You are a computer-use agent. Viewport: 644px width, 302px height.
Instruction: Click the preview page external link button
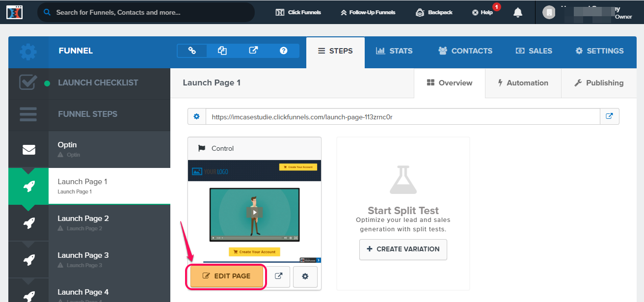click(x=278, y=276)
